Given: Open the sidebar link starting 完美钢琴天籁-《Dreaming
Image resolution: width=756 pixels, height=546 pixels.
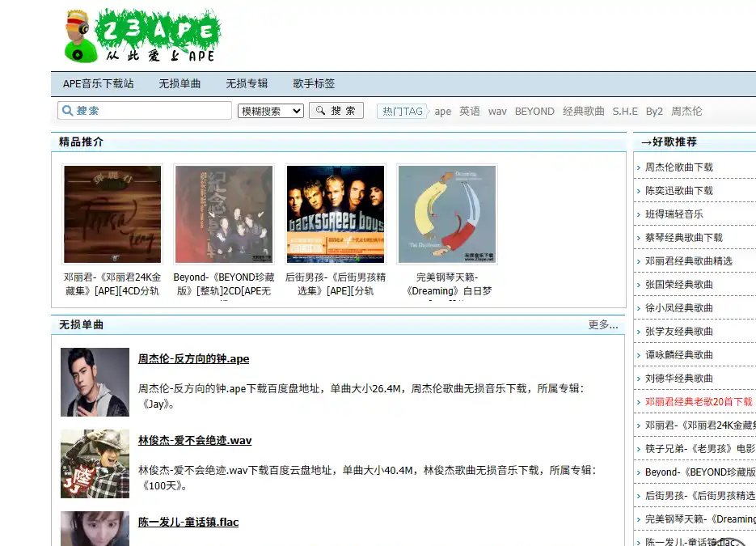Looking at the screenshot, I should click(700, 519).
